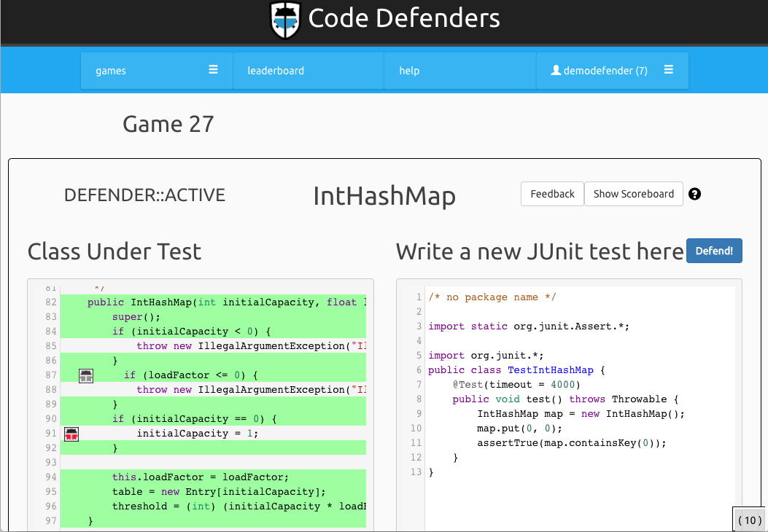Click "public void test() throws Throwable {" line
The width and height of the screenshot is (768, 532).
coord(566,399)
